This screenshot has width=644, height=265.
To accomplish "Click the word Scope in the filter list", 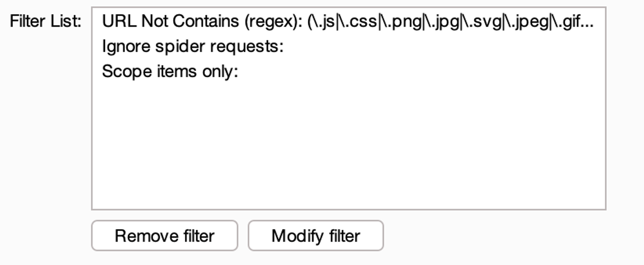I will (127, 72).
